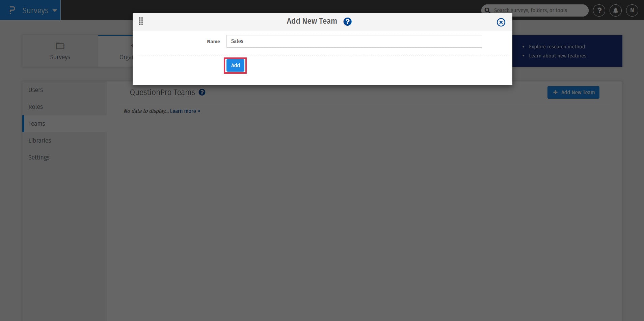
Task: Click the team Name input field
Action: (354, 41)
